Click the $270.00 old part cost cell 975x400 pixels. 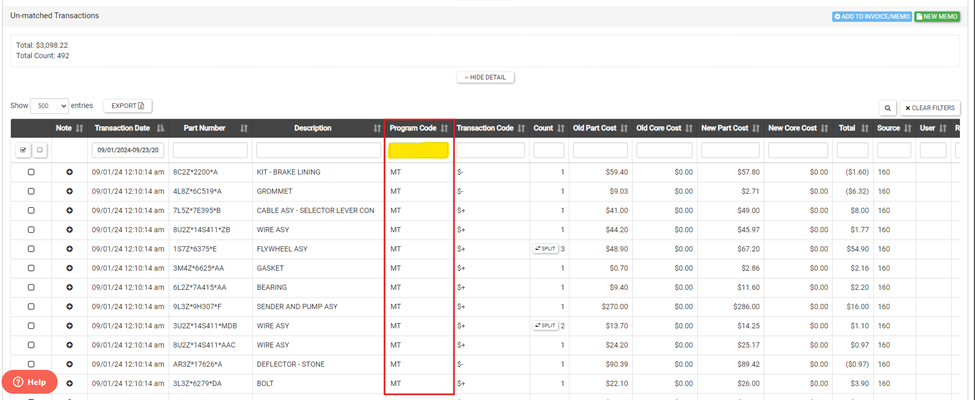614,307
